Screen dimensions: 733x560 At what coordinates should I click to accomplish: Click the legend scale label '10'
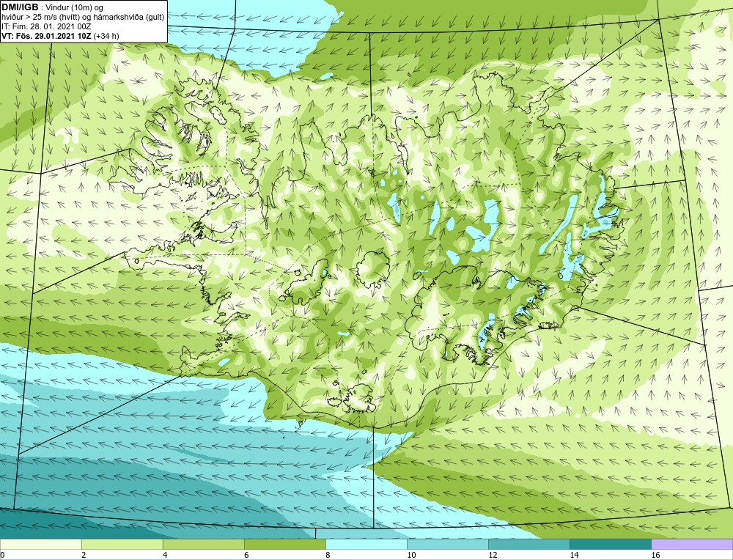[x=411, y=555]
